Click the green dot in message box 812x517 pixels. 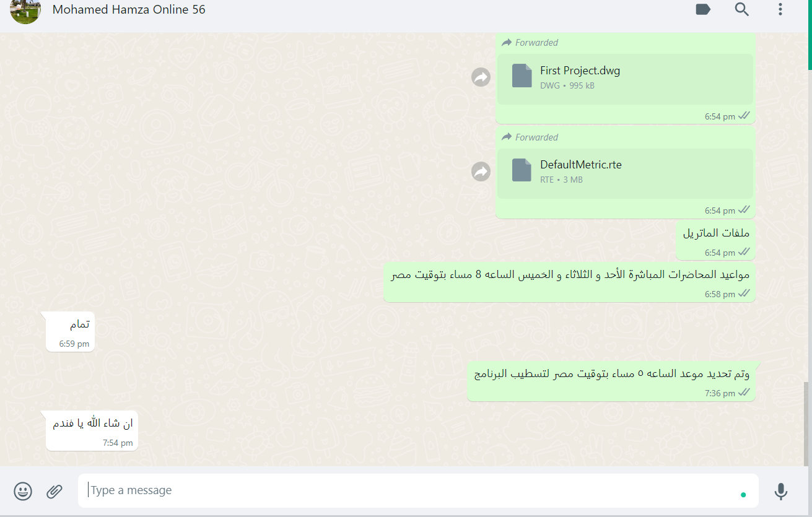point(743,494)
